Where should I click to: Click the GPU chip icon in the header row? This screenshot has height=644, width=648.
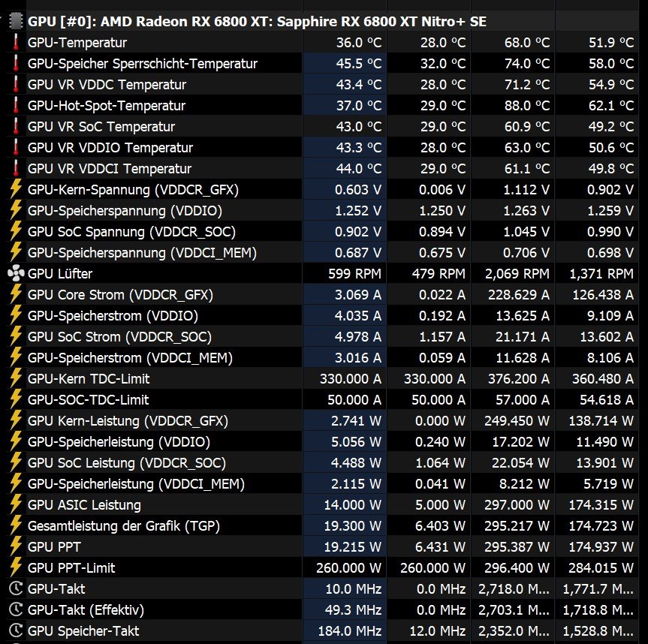point(15,21)
